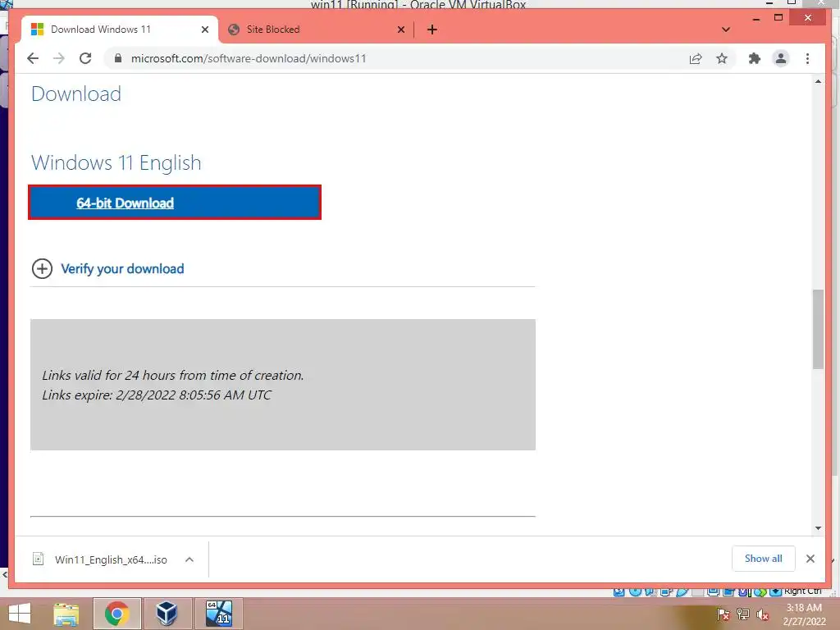
Task: Open the Windows Start button
Action: pos(20,614)
